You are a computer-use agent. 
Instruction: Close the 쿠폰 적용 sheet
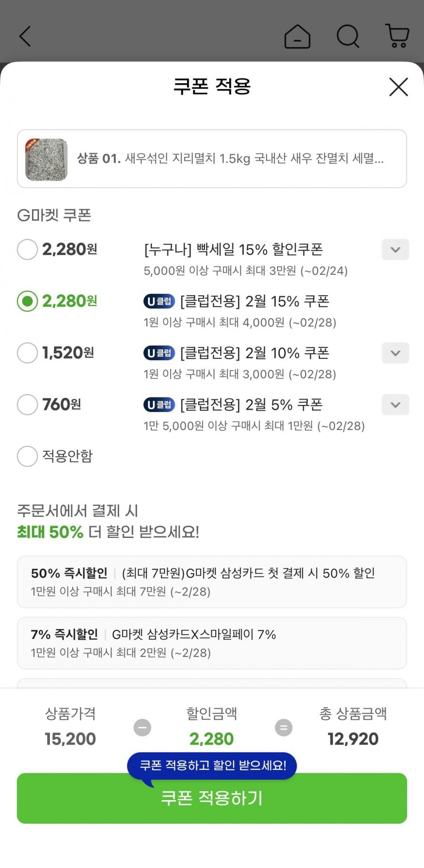coord(398,87)
